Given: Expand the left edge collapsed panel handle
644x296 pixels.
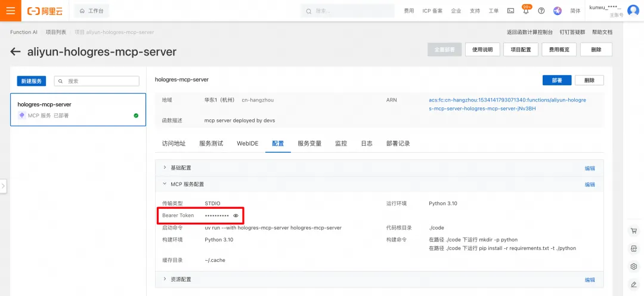Looking at the screenshot, I should [x=4, y=186].
